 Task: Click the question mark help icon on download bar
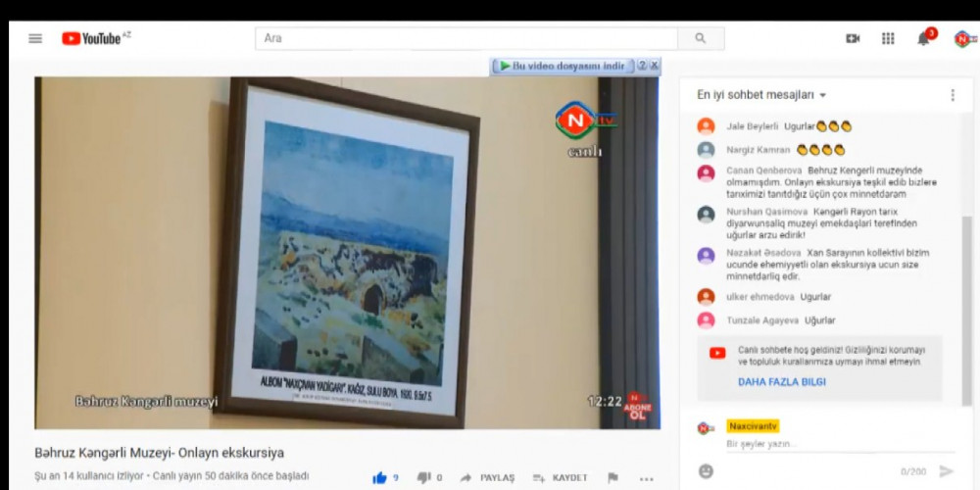coord(641,66)
